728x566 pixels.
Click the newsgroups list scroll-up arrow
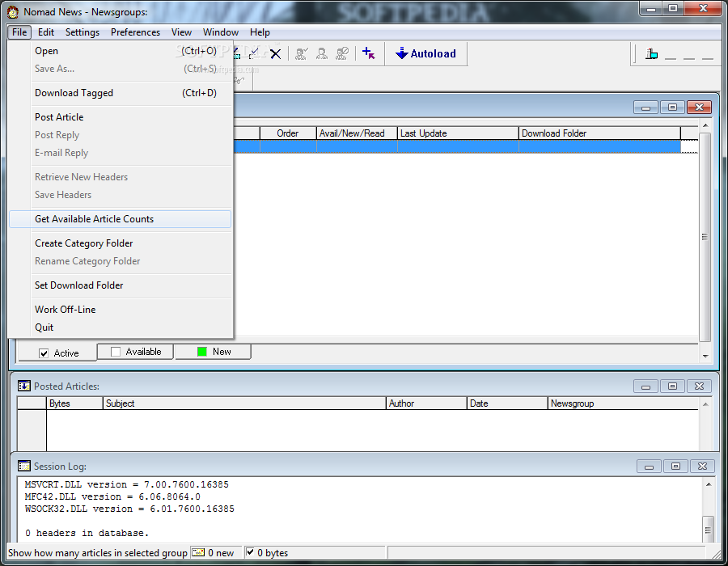[x=705, y=125]
